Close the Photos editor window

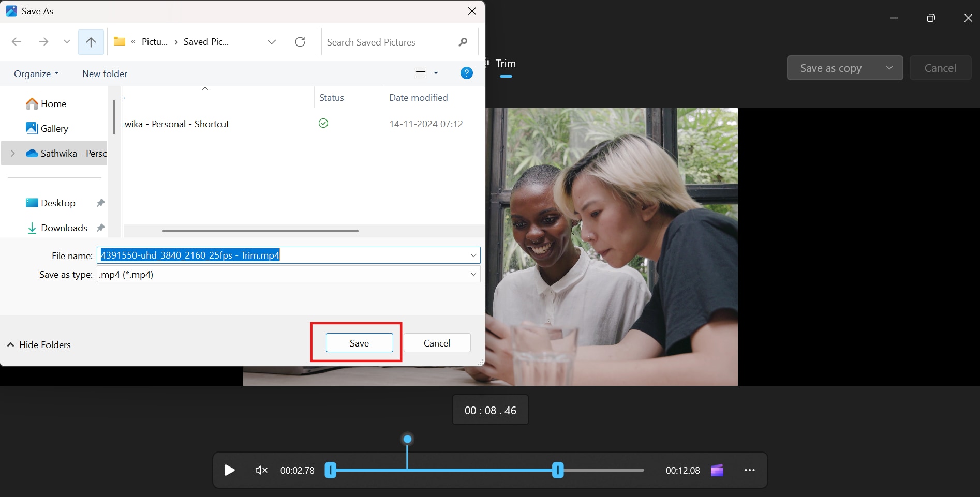point(968,18)
